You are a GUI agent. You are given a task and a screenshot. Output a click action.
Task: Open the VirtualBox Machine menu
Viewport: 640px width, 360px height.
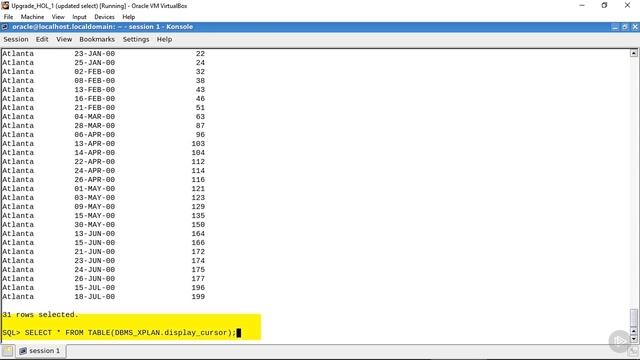[32, 17]
